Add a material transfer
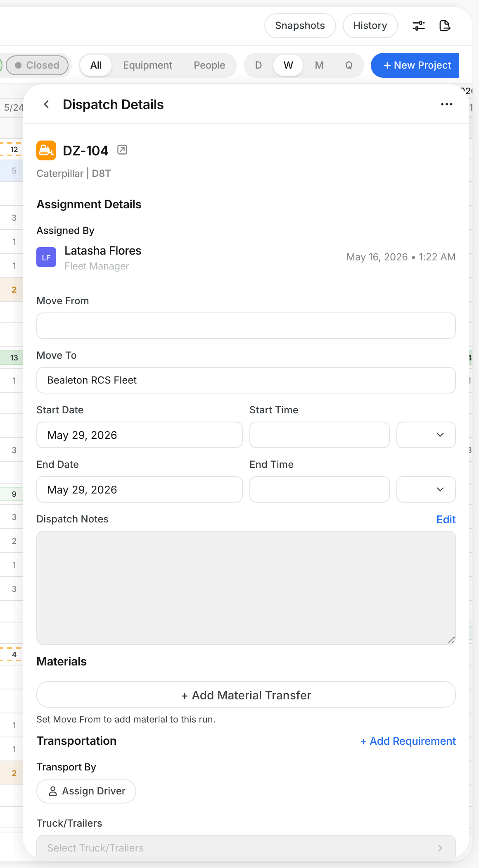479x868 pixels. pos(246,695)
